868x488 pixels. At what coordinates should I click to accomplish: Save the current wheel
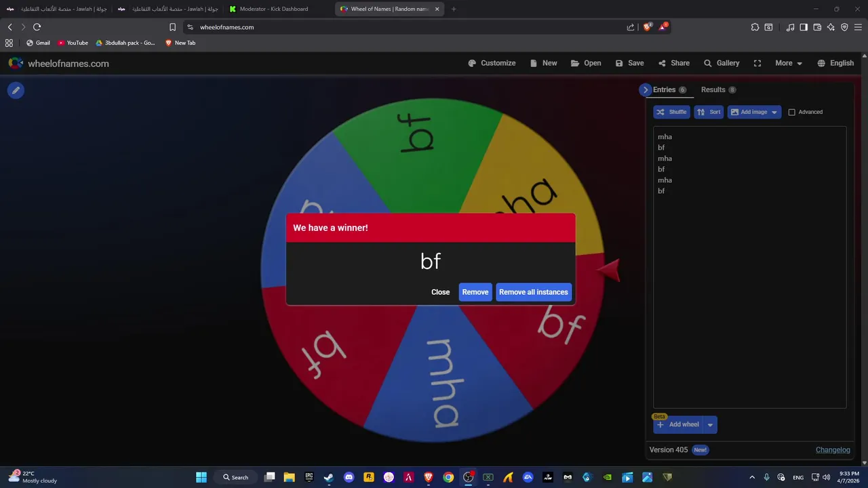pos(629,63)
